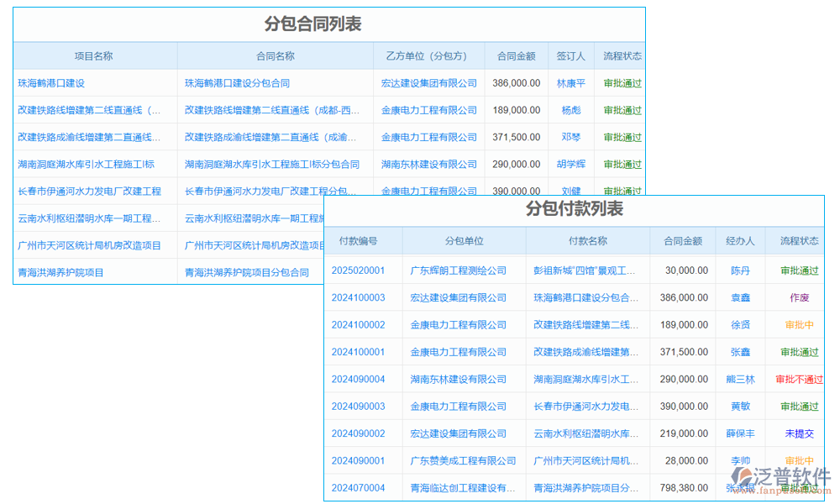Click 作废 status on payment 2024100003
The image size is (840, 504).
point(796,297)
